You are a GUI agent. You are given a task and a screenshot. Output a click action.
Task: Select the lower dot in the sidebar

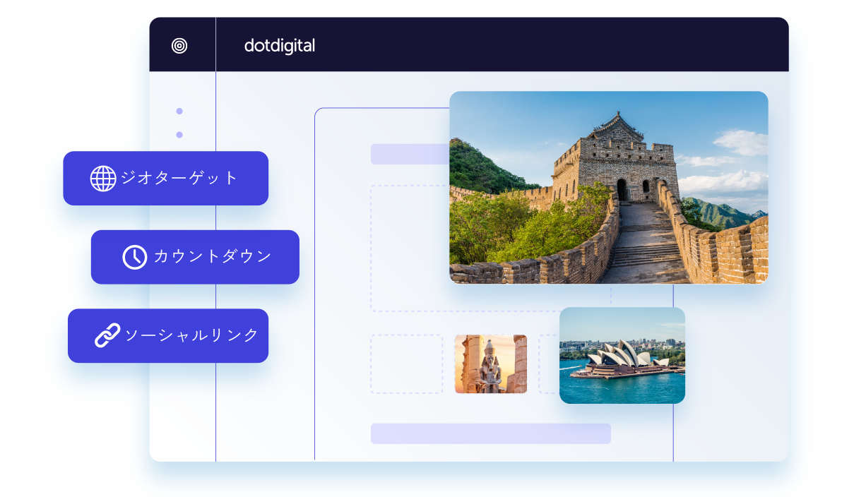tap(179, 135)
